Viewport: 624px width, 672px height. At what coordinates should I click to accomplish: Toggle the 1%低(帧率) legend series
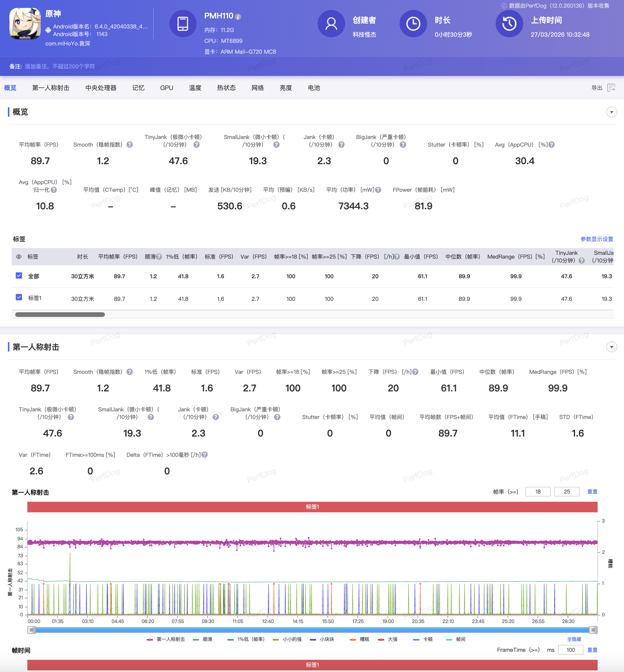246,639
